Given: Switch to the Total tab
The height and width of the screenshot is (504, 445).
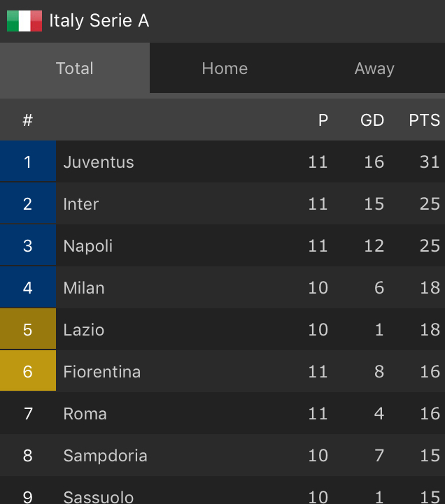Looking at the screenshot, I should pyautogui.click(x=74, y=69).
